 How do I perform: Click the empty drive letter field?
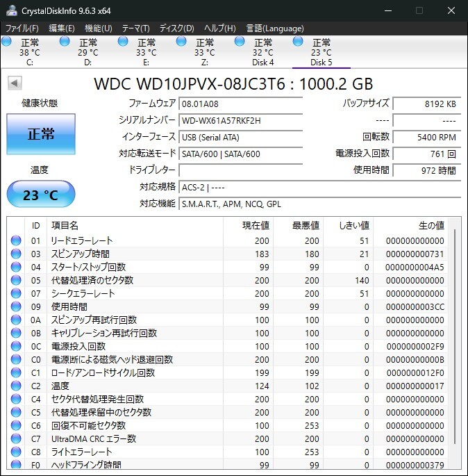coord(241,170)
